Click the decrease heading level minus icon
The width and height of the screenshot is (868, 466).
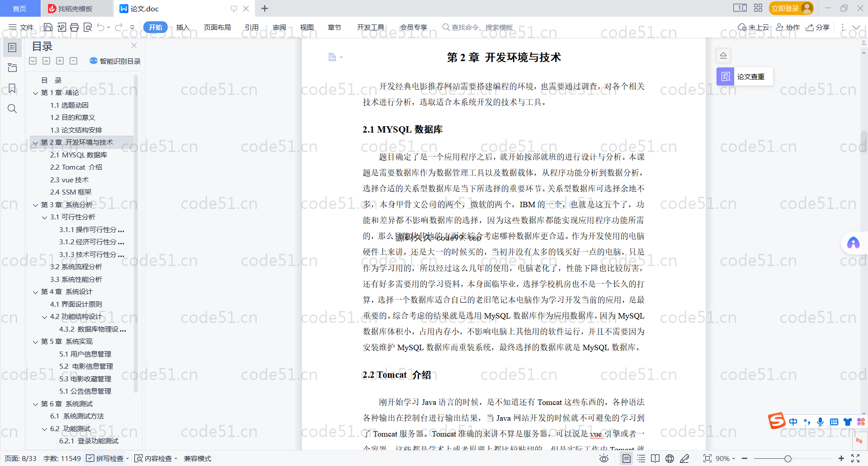coord(73,61)
